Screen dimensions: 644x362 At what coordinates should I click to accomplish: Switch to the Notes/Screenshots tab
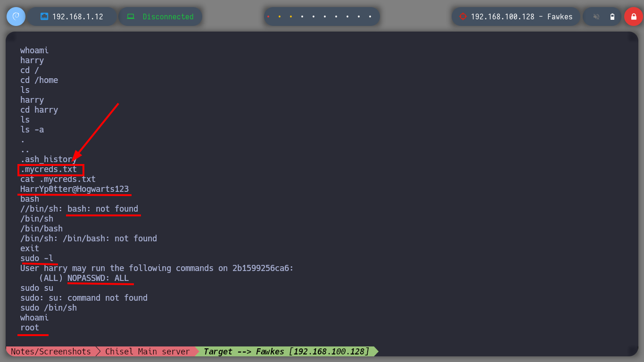point(50,352)
